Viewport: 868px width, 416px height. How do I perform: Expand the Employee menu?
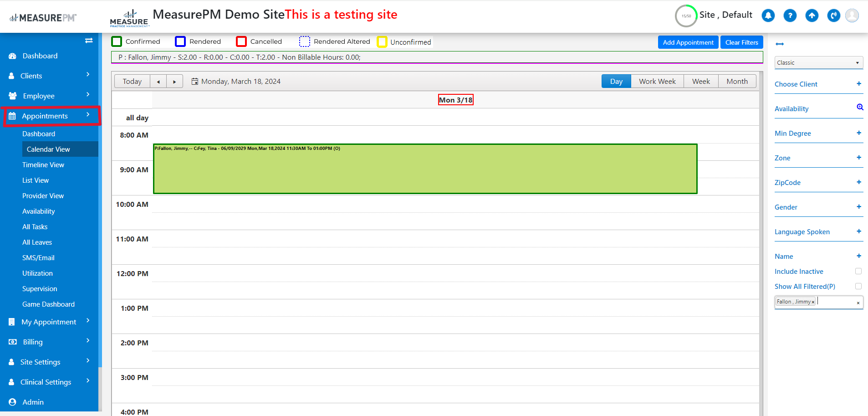[x=49, y=96]
